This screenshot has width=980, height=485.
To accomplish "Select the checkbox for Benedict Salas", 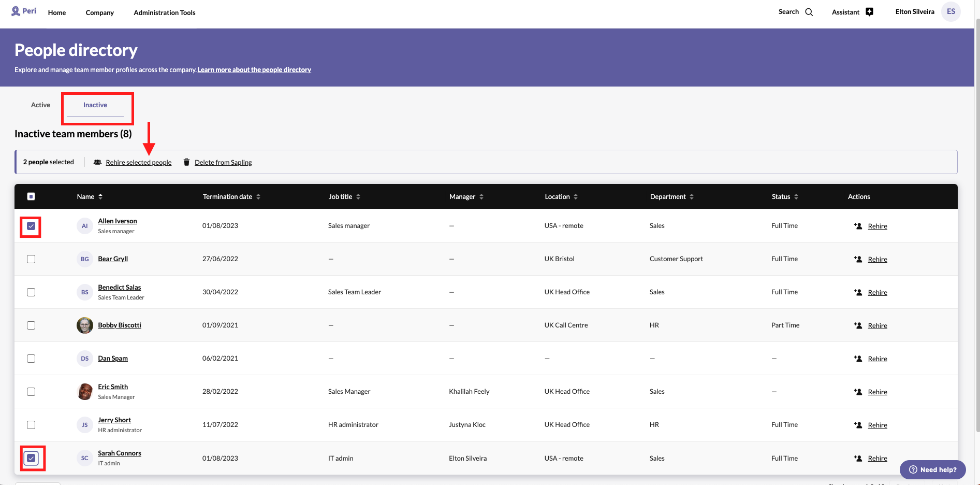I will [31, 292].
